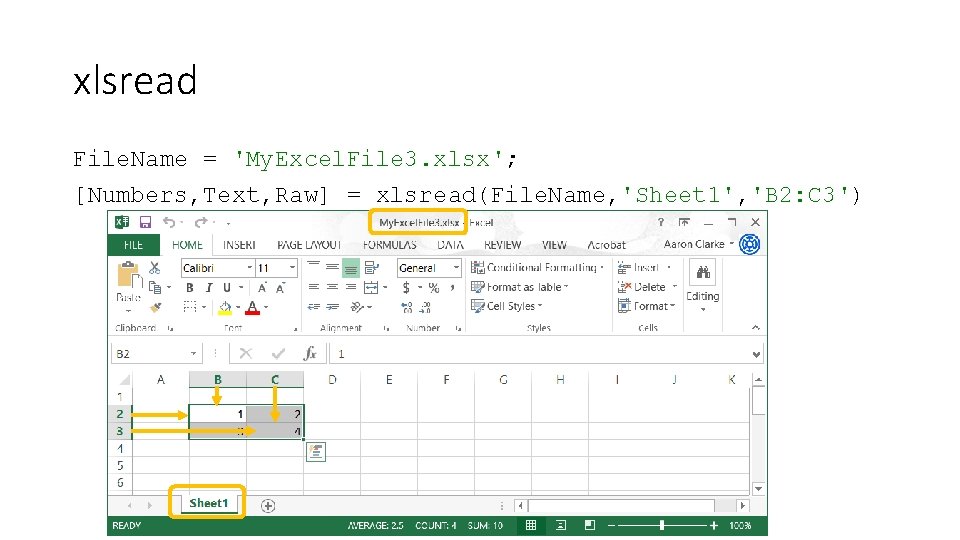Undo the last action
The height and width of the screenshot is (540, 960).
(170, 222)
